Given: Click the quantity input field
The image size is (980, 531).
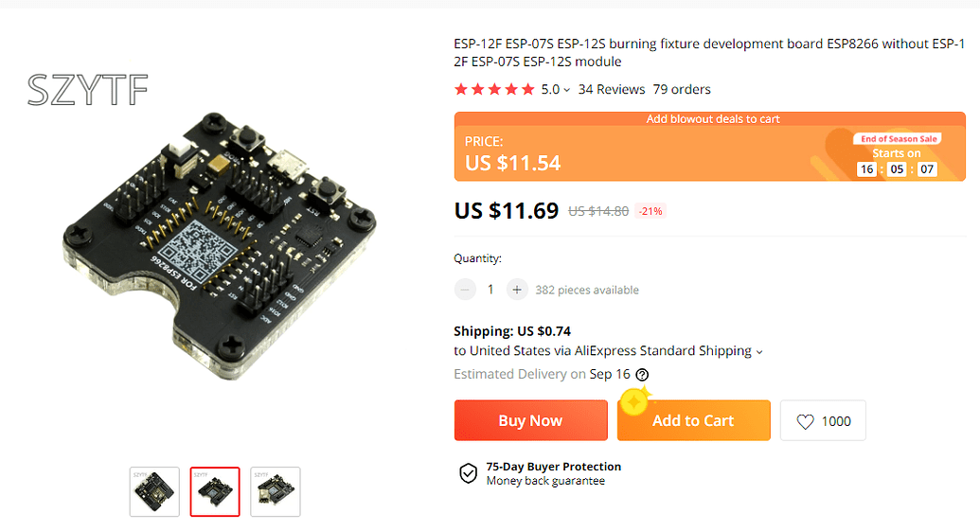Looking at the screenshot, I should tap(490, 290).
